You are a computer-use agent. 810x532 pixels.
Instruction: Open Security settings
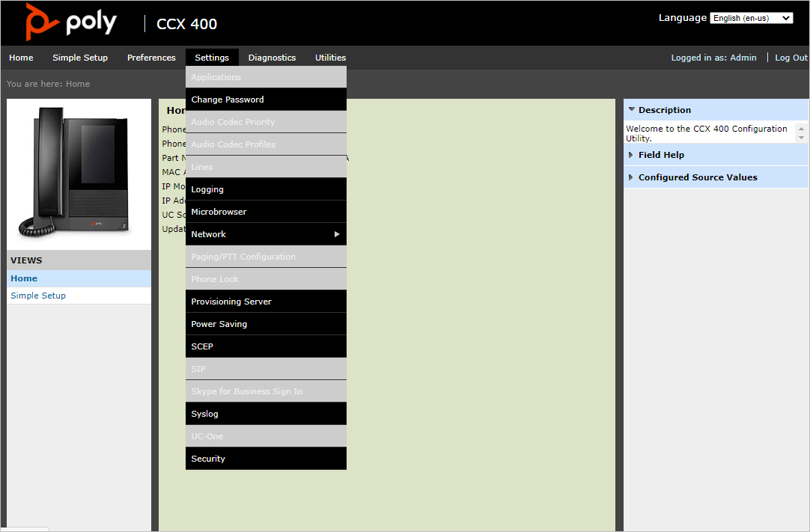[x=266, y=459]
